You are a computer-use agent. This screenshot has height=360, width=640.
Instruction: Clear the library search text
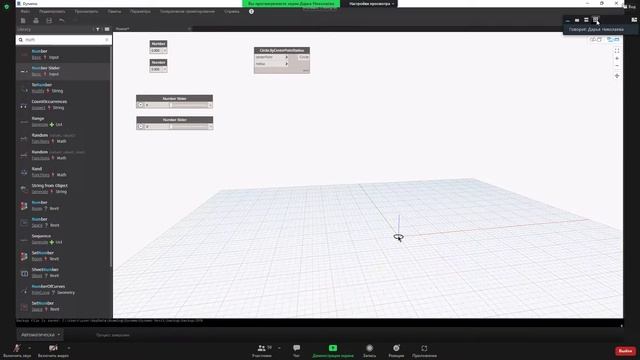tap(107, 40)
